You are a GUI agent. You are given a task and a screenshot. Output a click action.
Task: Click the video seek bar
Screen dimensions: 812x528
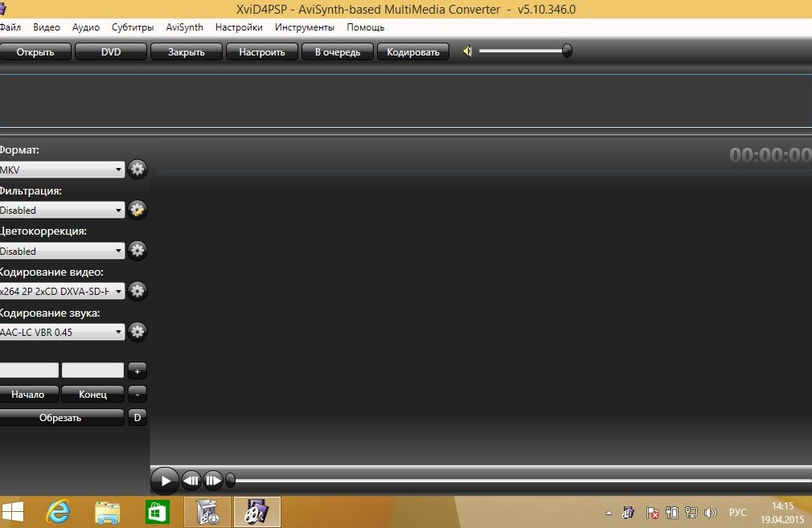pos(520,481)
